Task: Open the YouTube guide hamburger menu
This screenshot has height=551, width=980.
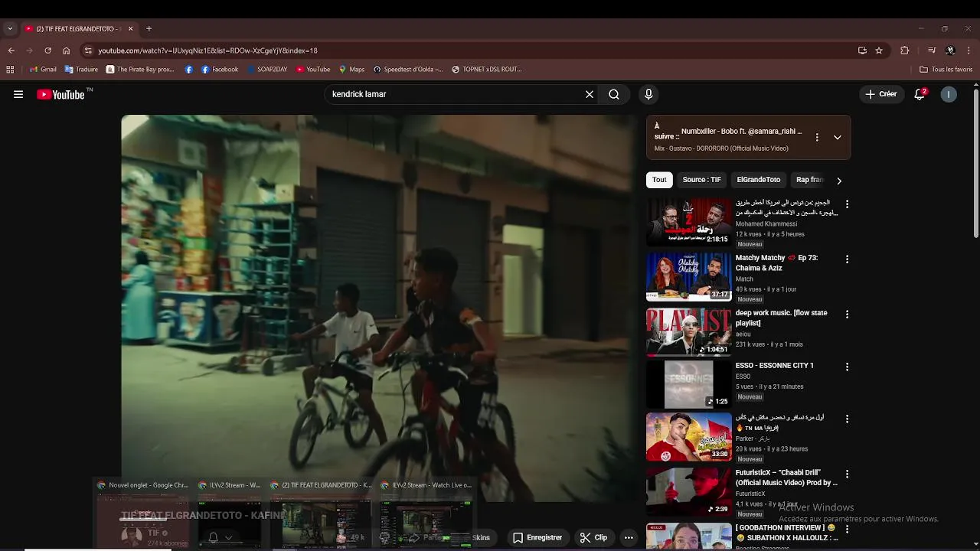Action: [18, 94]
